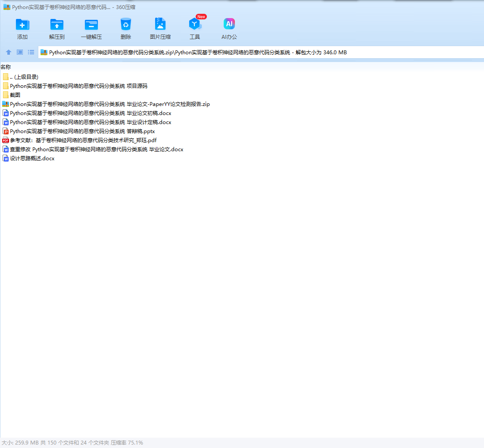Click the Word icon of 查重修改 file
Screen dimensions: 484x448
click(x=6, y=149)
